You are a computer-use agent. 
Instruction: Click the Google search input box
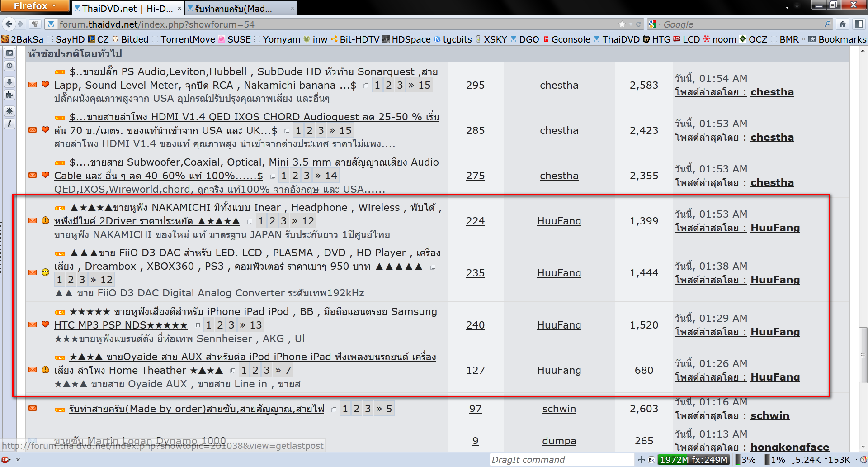pyautogui.click(x=742, y=24)
